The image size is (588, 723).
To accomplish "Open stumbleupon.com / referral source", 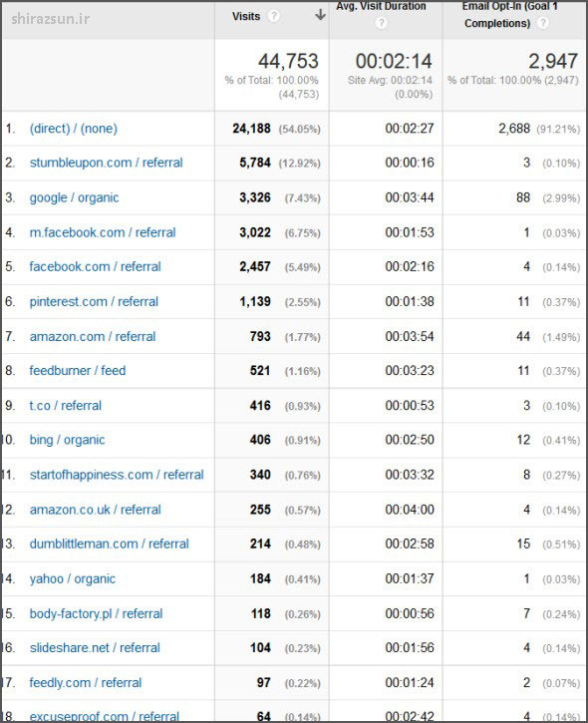I will coord(106,163).
